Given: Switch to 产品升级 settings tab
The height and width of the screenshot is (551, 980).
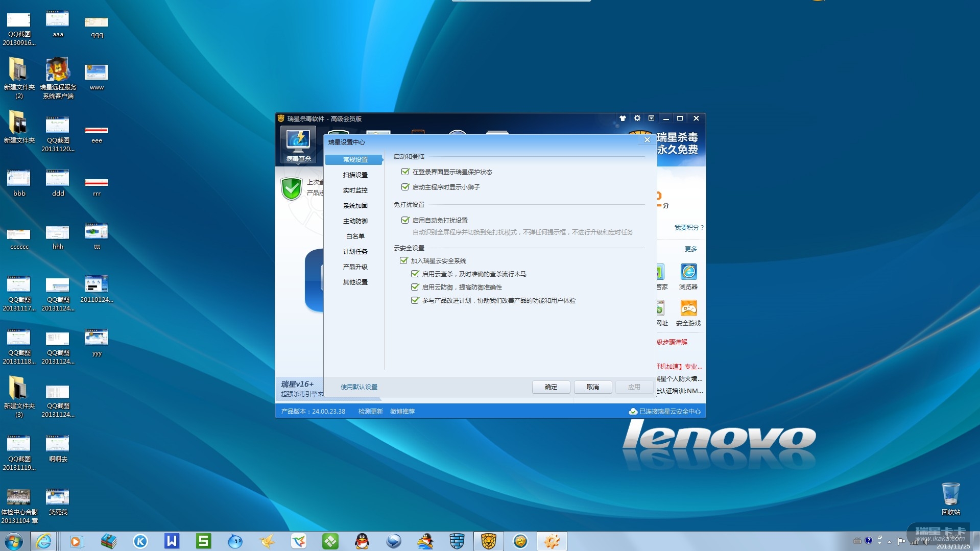Looking at the screenshot, I should 355,267.
